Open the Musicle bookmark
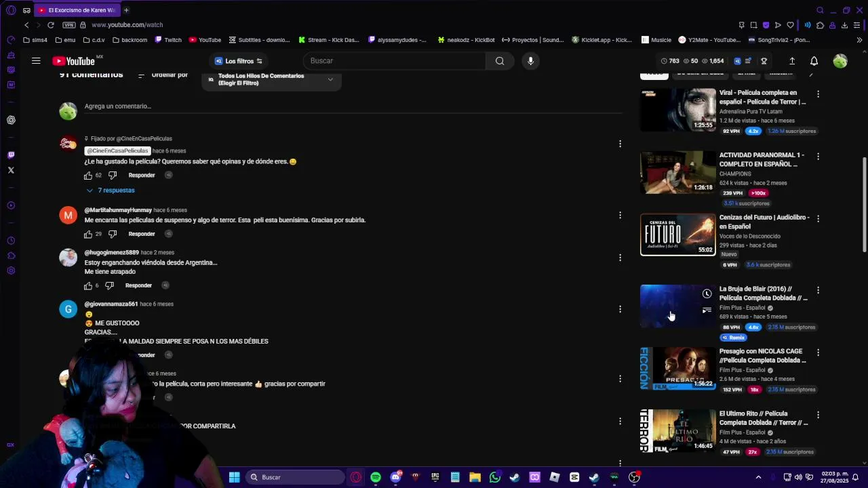The image size is (868, 488). pos(656,40)
